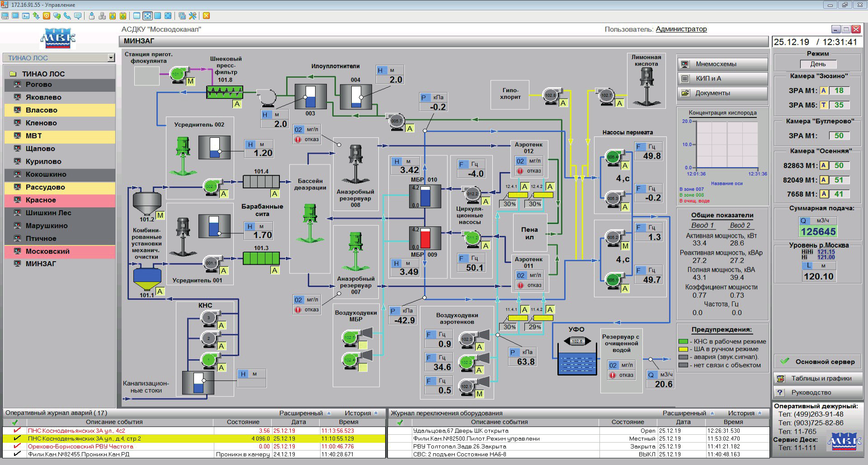Viewport: 868px width, 465px height.
Task: Select МИНЗАГ in the object tree
Action: pyautogui.click(x=60, y=264)
